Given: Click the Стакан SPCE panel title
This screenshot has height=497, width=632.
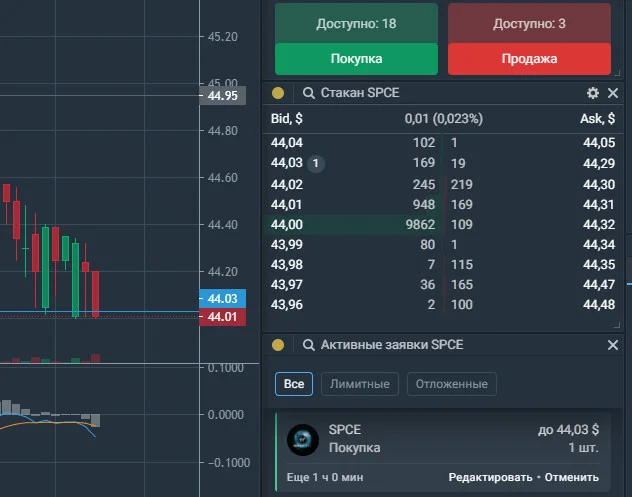Looking at the screenshot, I should [360, 93].
